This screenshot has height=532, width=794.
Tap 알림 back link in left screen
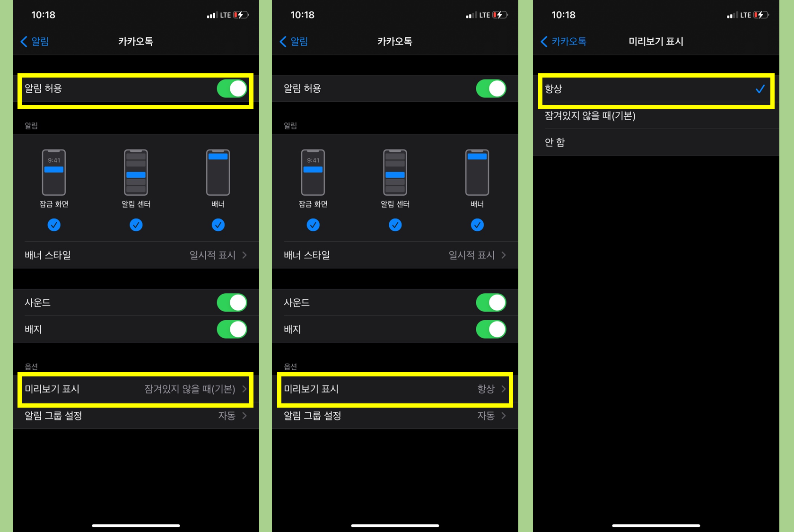pos(40,42)
